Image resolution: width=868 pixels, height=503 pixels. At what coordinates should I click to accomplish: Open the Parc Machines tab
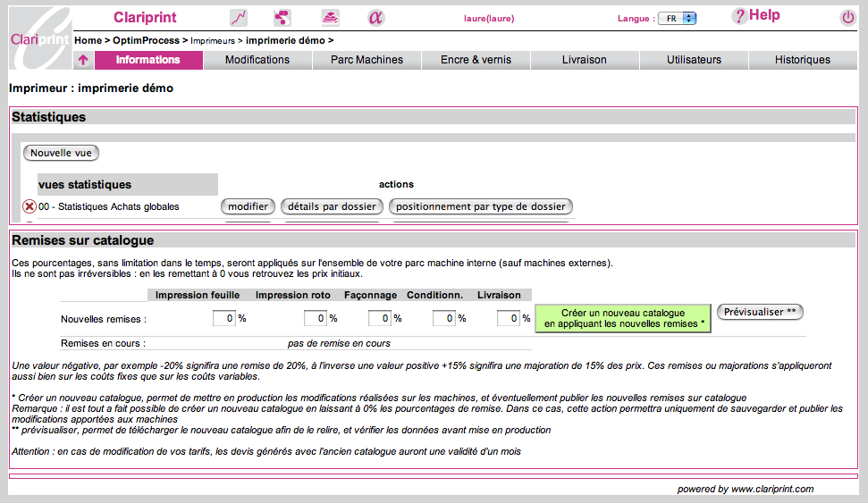coord(367,60)
